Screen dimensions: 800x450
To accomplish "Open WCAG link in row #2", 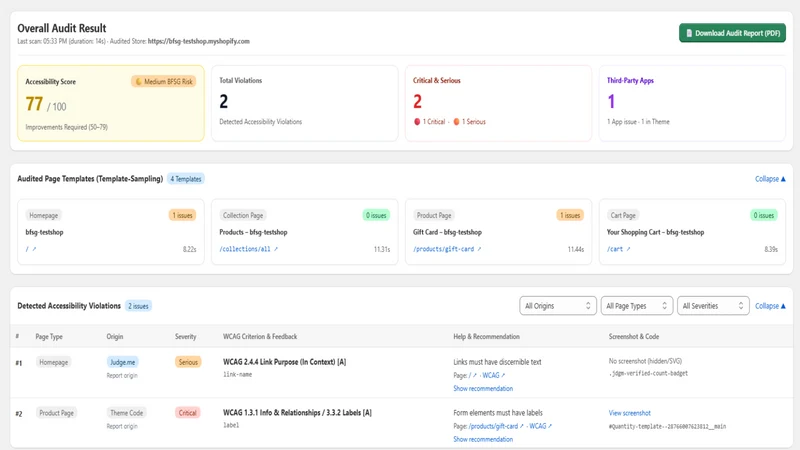I will pyautogui.click(x=540, y=426).
